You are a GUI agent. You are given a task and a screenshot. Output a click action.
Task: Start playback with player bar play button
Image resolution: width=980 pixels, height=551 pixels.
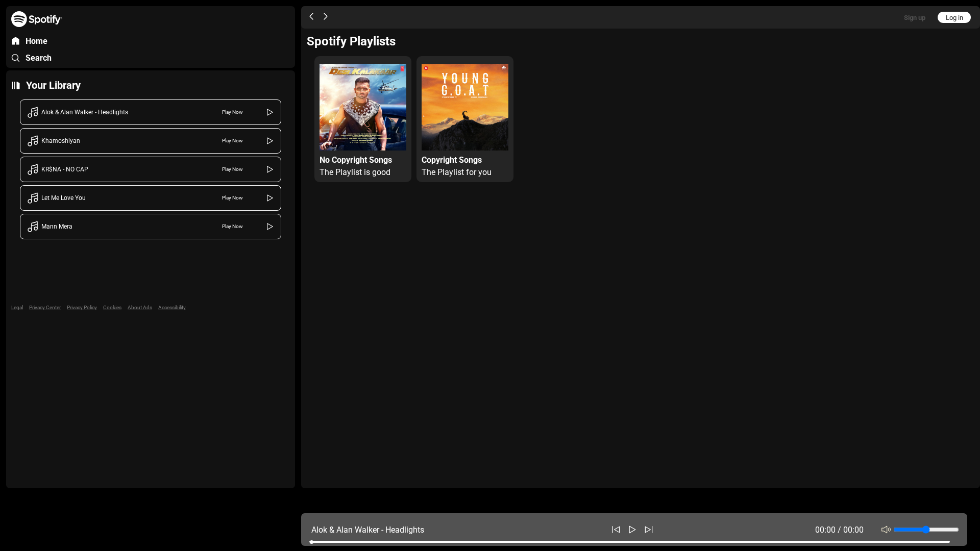click(x=632, y=530)
